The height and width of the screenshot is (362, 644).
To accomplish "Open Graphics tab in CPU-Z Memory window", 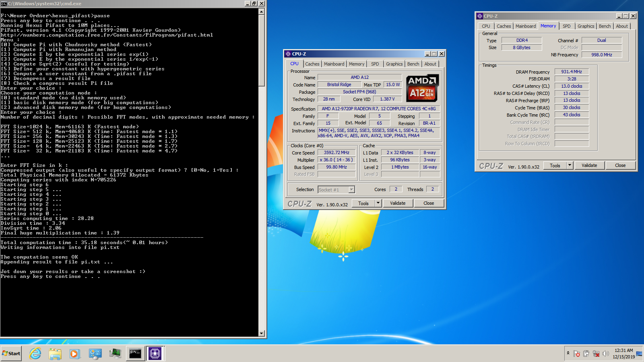I will click(586, 26).
